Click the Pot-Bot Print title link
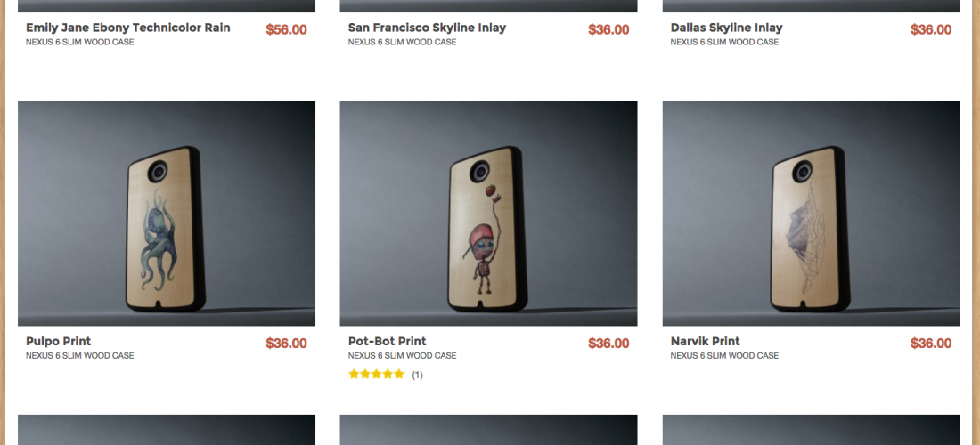This screenshot has width=980, height=445. pos(387,342)
